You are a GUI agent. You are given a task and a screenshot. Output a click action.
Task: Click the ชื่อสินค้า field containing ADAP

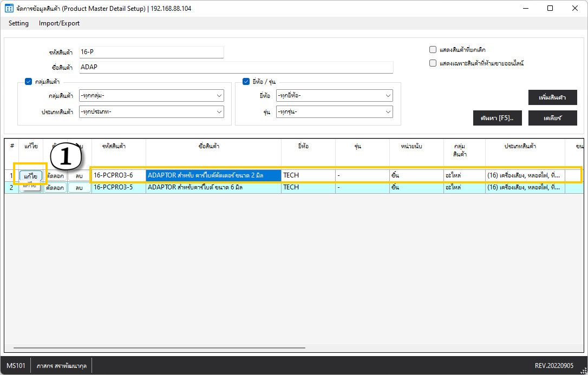tap(236, 67)
